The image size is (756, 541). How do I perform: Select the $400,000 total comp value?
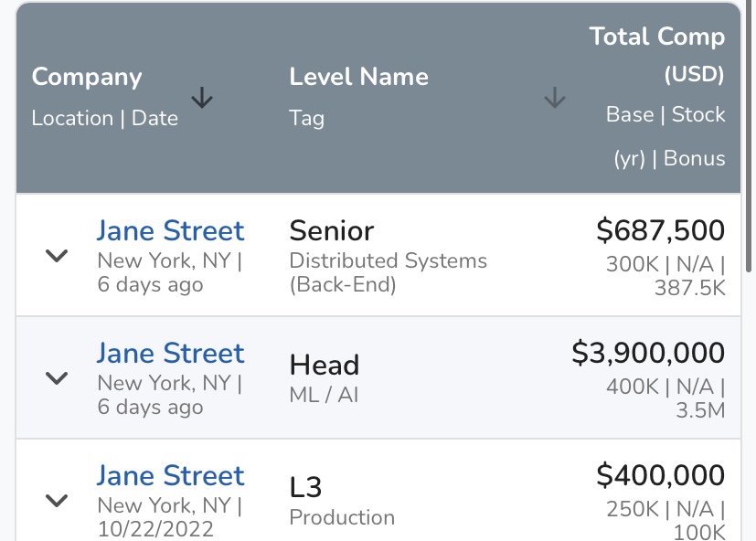(661, 475)
